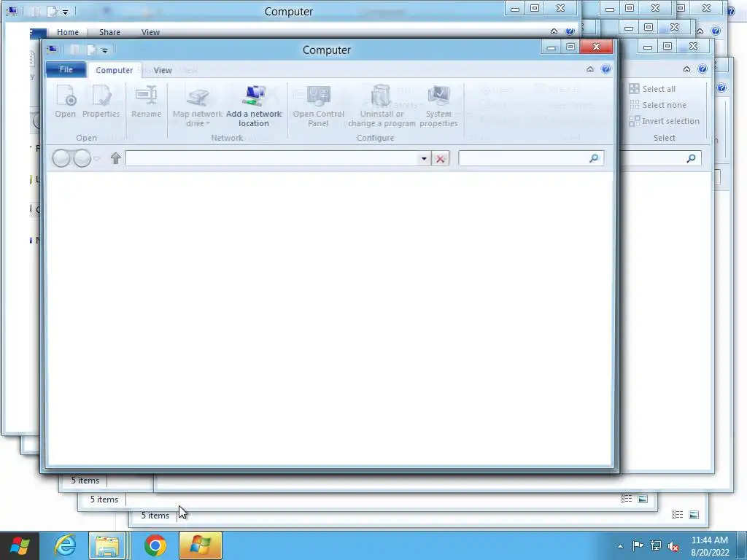Open the Customize Quick Access Toolbar dropdown
This screenshot has height=560, width=747.
105,50
